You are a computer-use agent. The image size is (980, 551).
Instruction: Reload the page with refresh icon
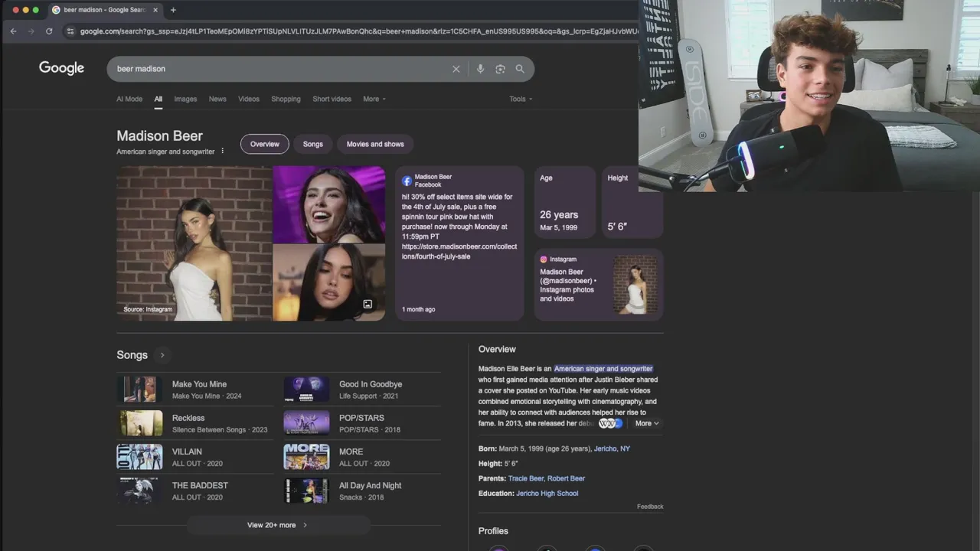49,31
